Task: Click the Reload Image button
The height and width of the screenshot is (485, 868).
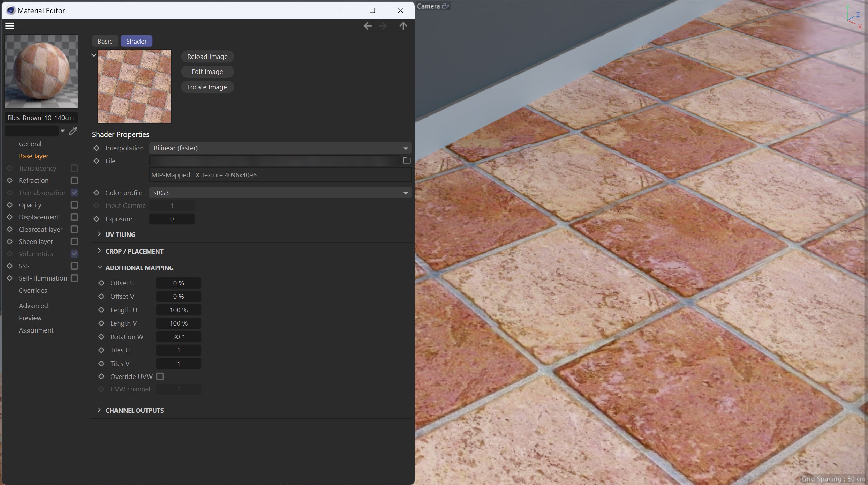Action: pos(207,57)
